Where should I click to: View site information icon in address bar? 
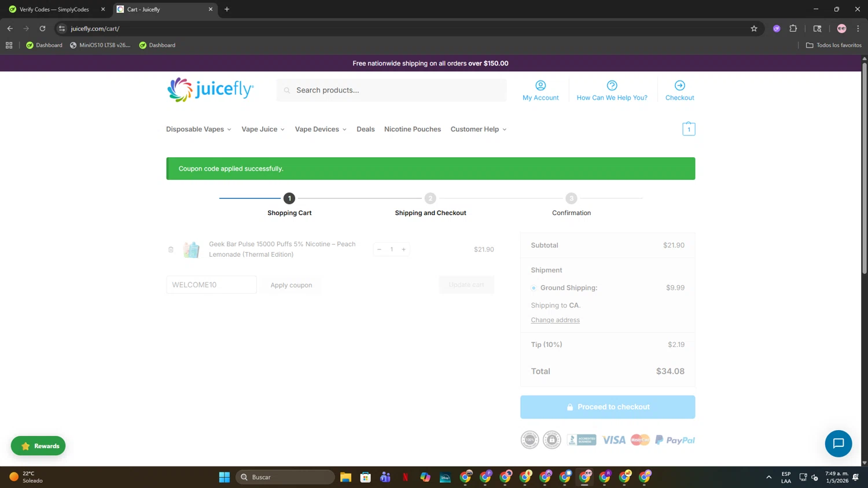pyautogui.click(x=62, y=28)
